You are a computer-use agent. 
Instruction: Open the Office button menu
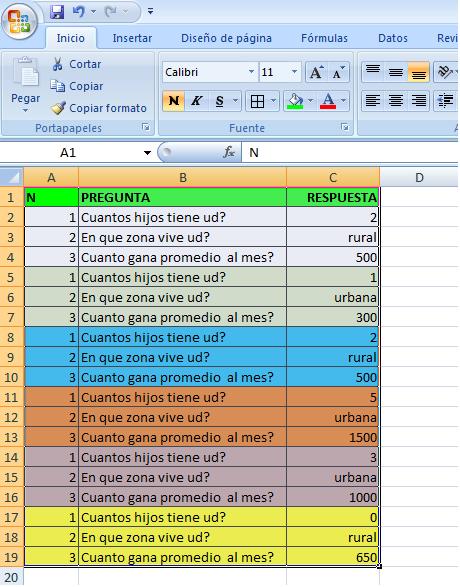click(x=19, y=22)
